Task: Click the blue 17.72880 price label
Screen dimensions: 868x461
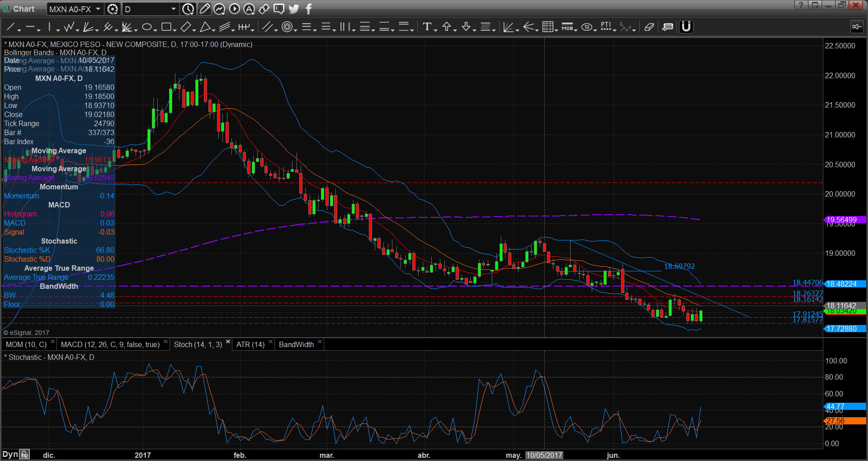Action: click(x=845, y=329)
